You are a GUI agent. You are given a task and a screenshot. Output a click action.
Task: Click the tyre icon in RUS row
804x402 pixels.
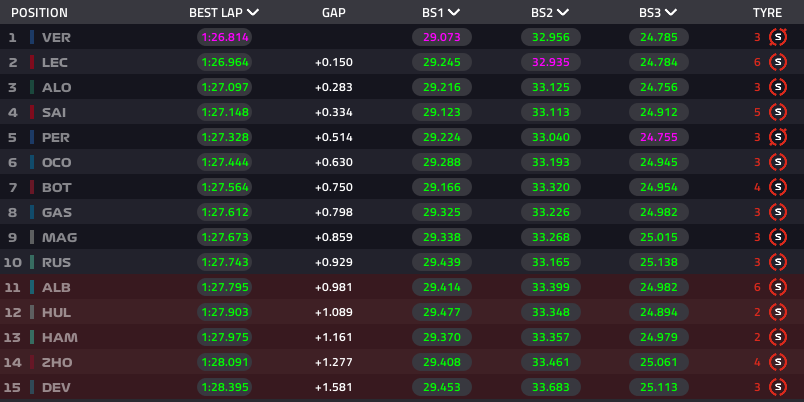tap(778, 263)
